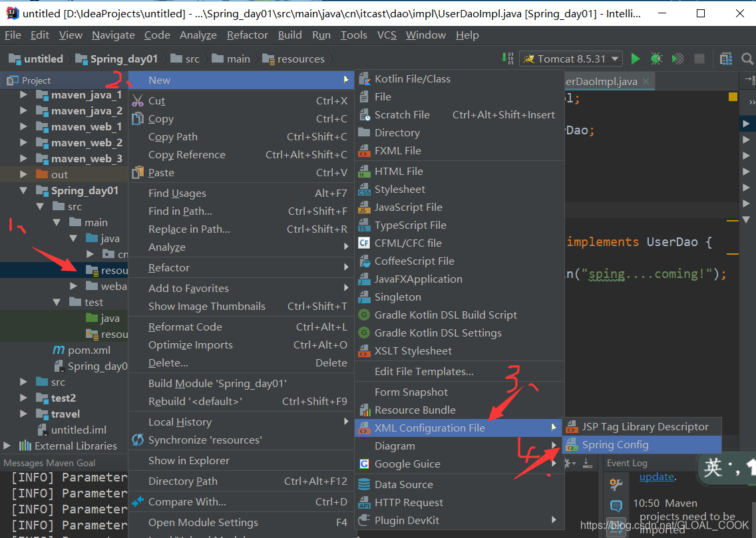Click Reformat Code entry

241,327
